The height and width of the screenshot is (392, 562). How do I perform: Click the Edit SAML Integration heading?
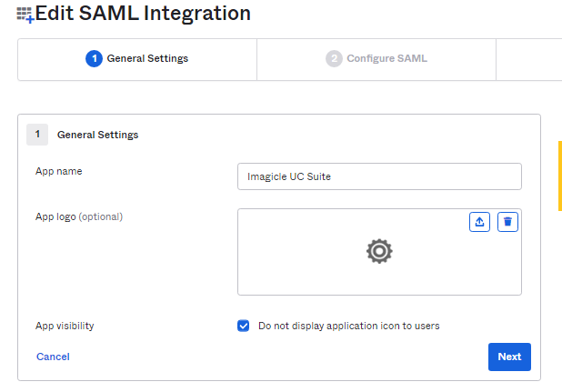(143, 14)
